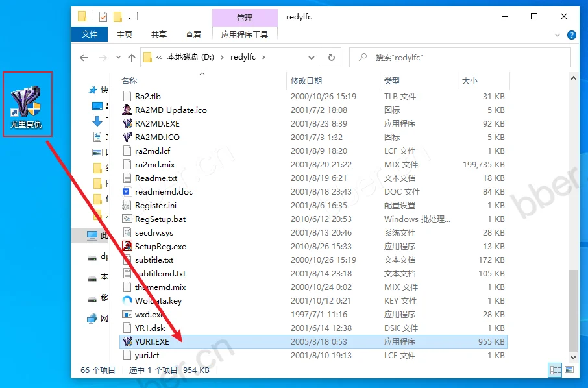
Task: Select the YR1.dsk file
Action: point(150,328)
